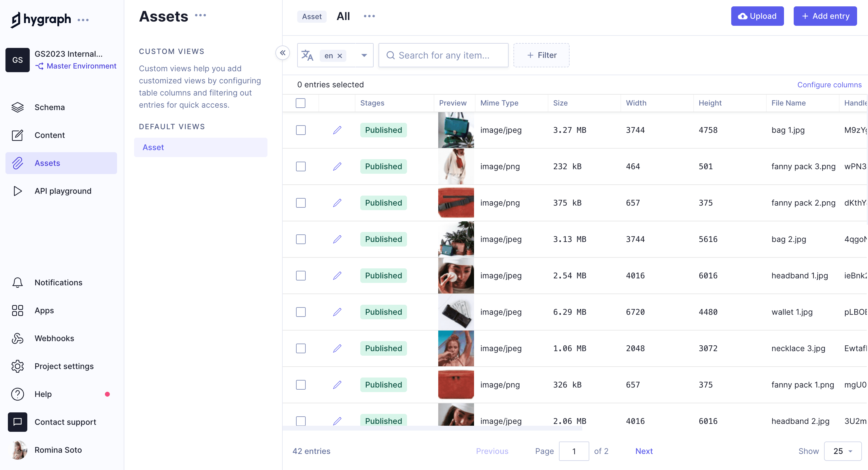Collapse the views sidebar with double-chevron
The height and width of the screenshot is (470, 868).
click(282, 53)
